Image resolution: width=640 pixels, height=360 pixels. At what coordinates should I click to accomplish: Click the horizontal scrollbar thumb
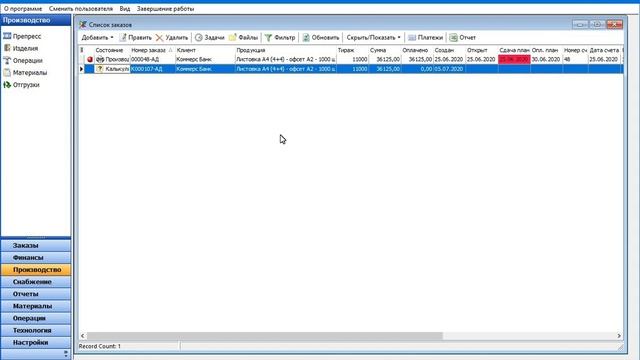264,336
